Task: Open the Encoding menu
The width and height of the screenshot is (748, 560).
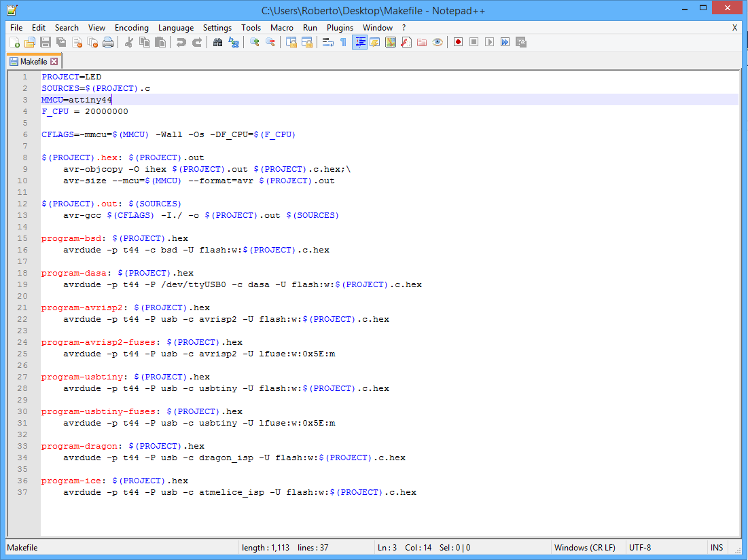Action: point(131,28)
